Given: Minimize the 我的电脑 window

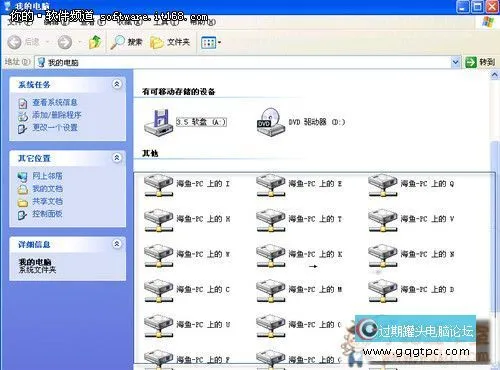Looking at the screenshot, I should 463,7.
